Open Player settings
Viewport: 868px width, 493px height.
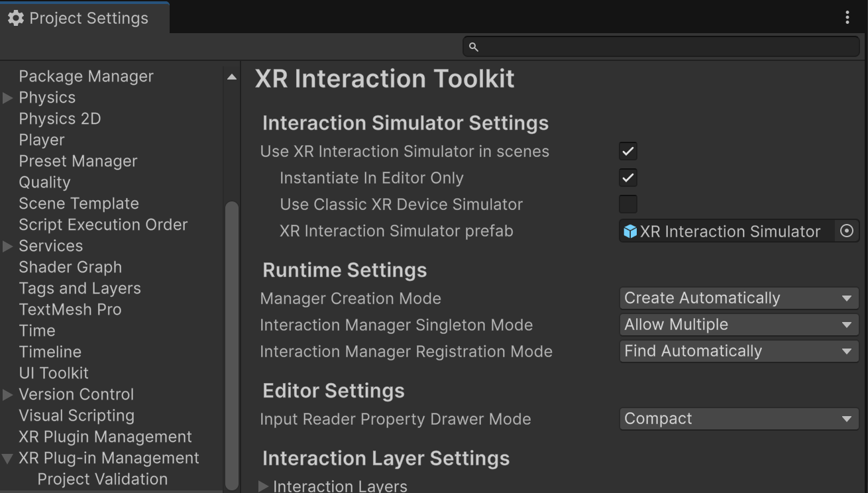(42, 140)
